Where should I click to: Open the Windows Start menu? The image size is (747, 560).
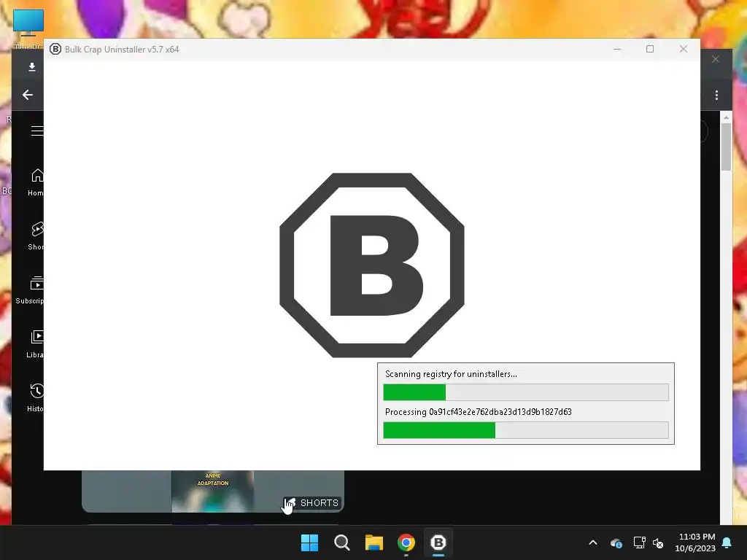point(309,542)
